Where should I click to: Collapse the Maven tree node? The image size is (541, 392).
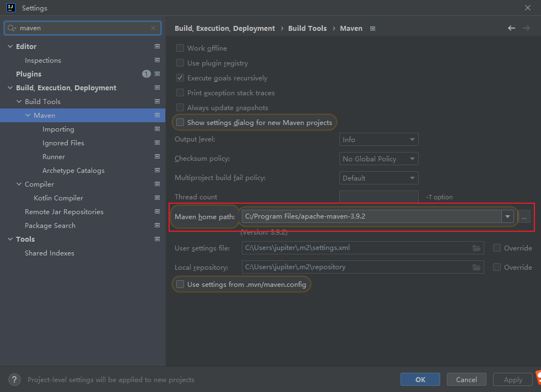28,115
